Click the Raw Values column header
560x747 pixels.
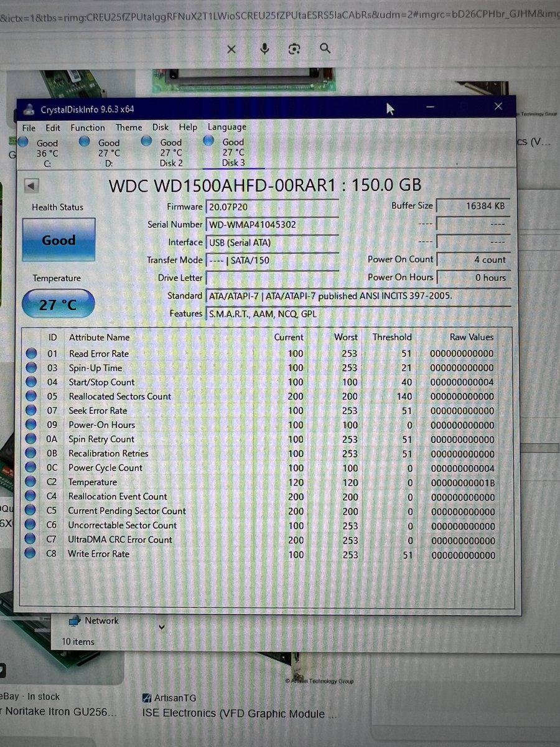point(472,337)
